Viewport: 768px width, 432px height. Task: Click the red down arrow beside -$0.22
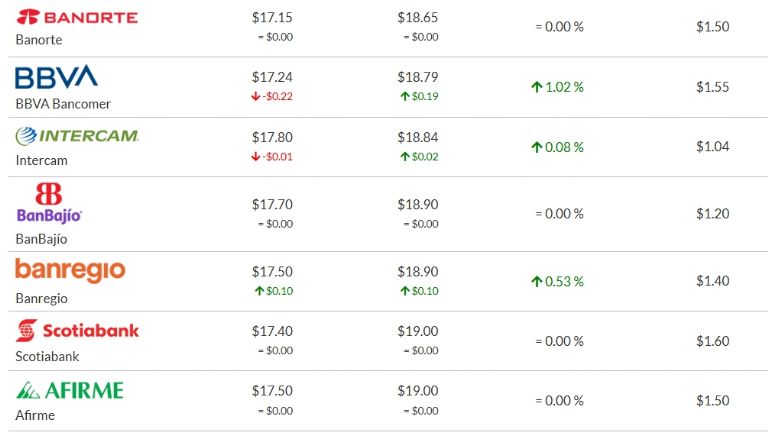(x=257, y=96)
